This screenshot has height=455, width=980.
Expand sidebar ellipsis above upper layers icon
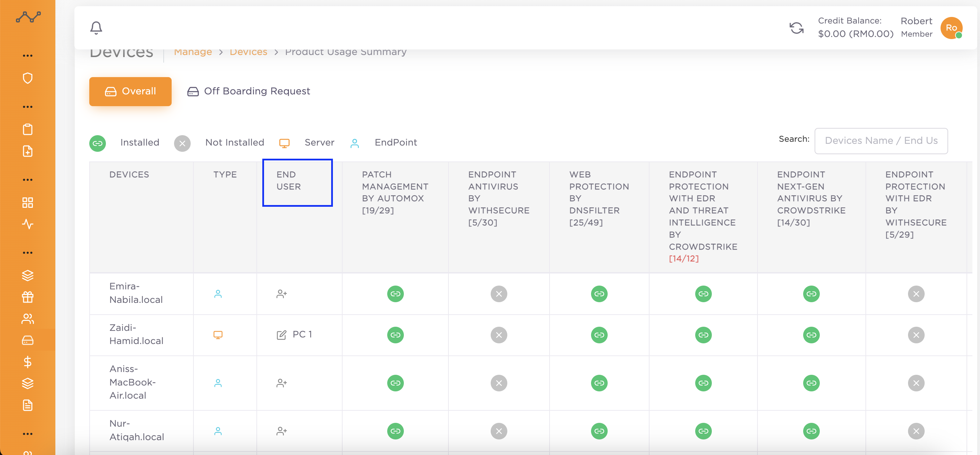click(x=27, y=253)
